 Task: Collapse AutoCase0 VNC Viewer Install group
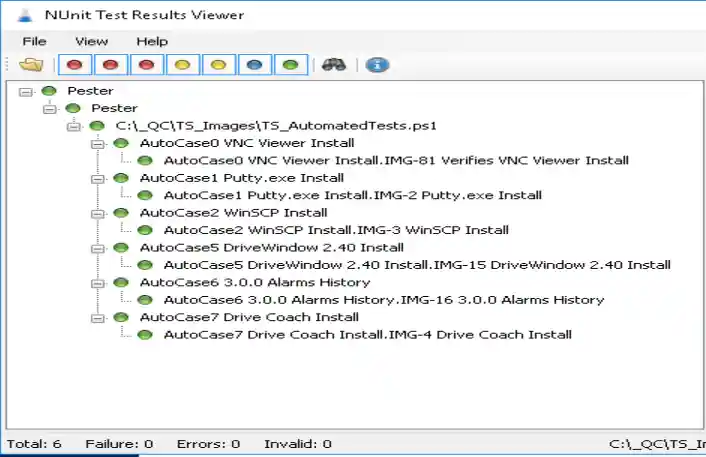[x=98, y=145]
